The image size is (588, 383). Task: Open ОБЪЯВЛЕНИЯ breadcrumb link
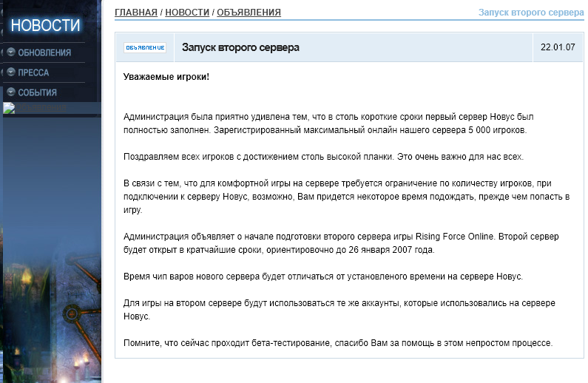coord(249,13)
